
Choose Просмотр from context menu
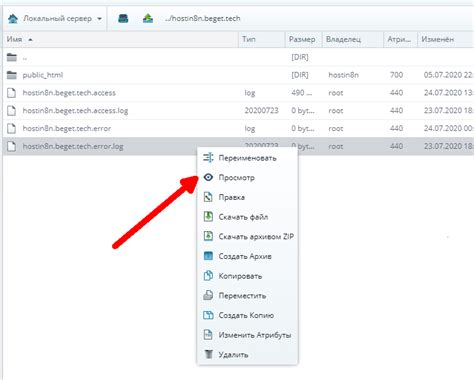click(247, 178)
